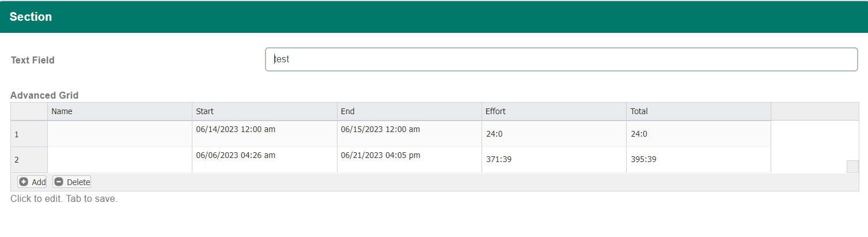Add a new grid row

click(32, 182)
